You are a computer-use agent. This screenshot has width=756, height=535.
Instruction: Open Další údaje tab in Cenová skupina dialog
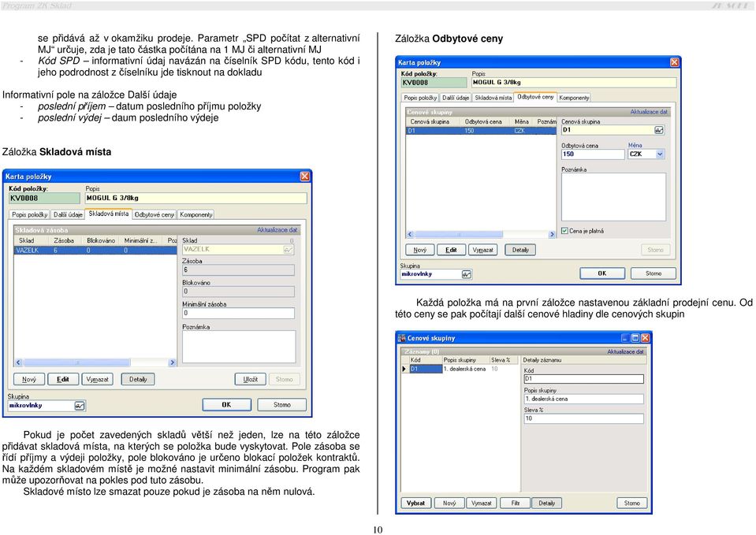tap(456, 98)
